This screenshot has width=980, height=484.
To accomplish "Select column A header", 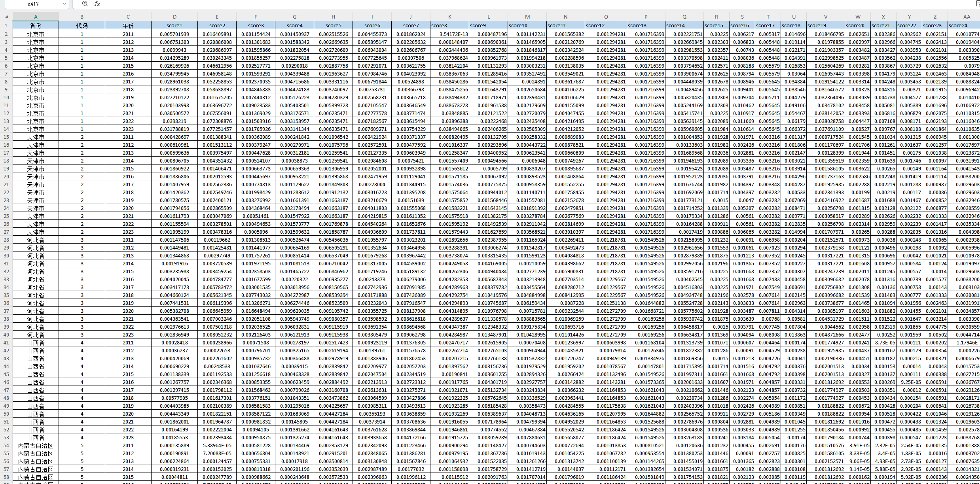I will (36, 17).
